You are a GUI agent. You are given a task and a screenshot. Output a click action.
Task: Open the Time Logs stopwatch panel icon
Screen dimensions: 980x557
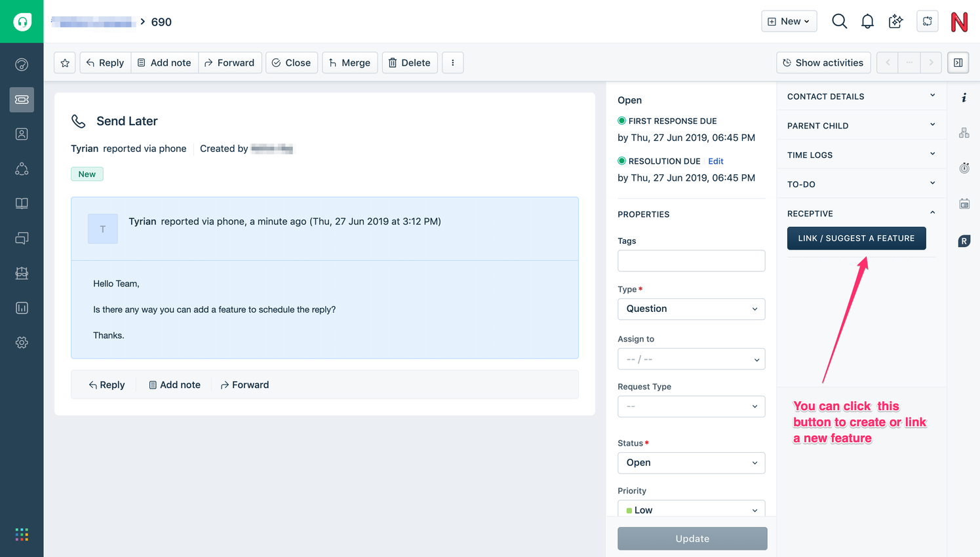pos(964,168)
